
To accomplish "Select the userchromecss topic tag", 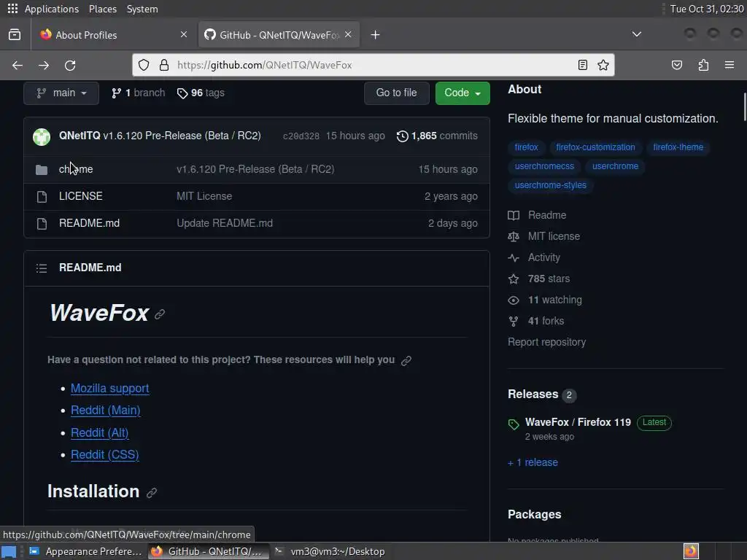I will click(x=544, y=166).
